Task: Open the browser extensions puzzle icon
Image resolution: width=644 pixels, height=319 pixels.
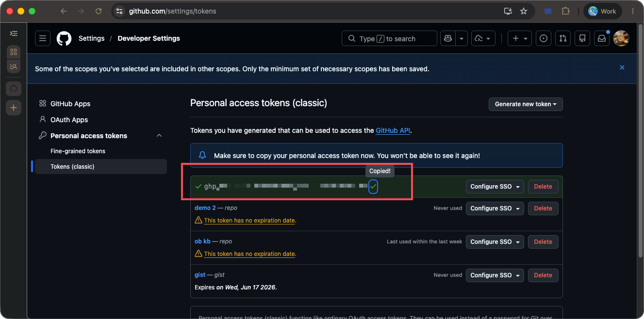Action: (x=565, y=11)
